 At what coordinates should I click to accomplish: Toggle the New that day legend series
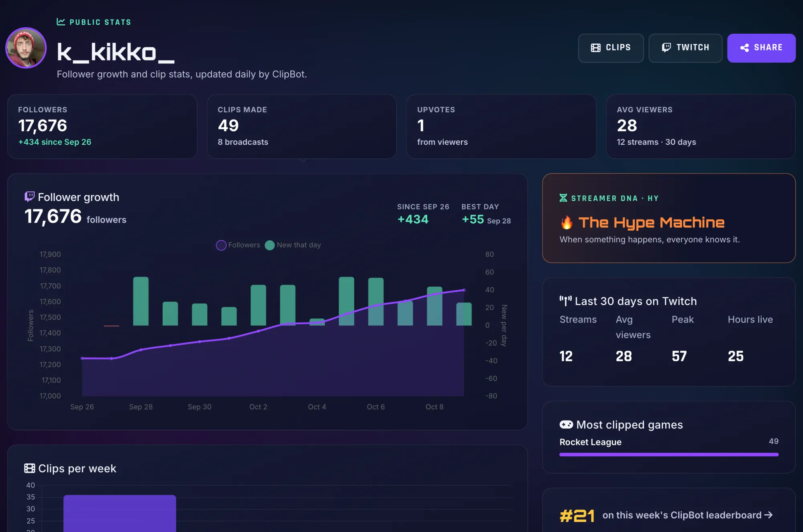point(293,245)
